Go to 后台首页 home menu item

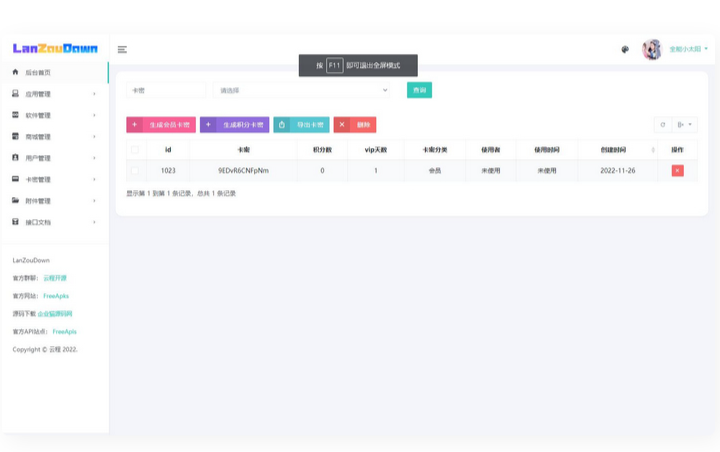[55, 72]
